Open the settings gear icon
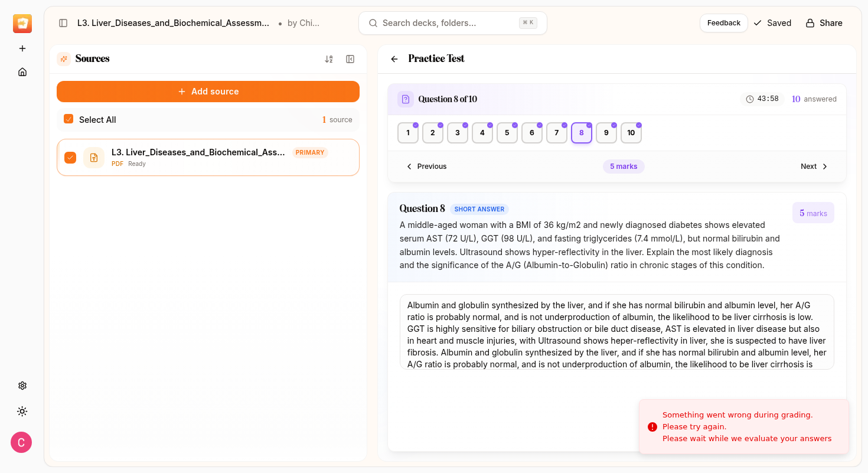Image resolution: width=868 pixels, height=473 pixels. 22,386
